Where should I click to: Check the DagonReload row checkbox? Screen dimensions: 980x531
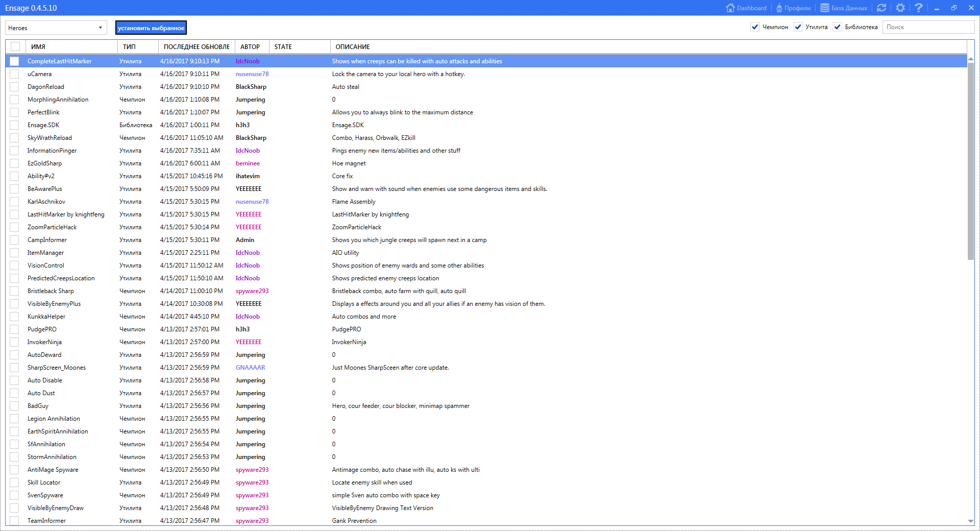(x=14, y=87)
